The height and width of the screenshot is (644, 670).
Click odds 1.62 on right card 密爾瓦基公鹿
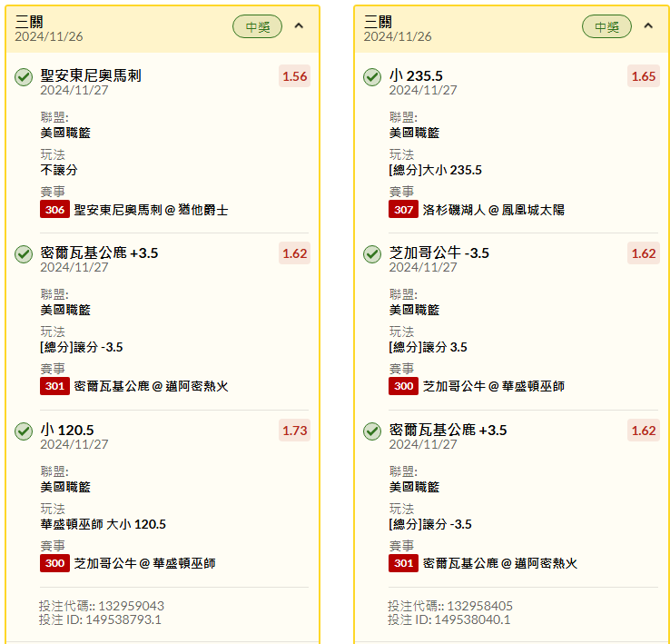click(644, 431)
